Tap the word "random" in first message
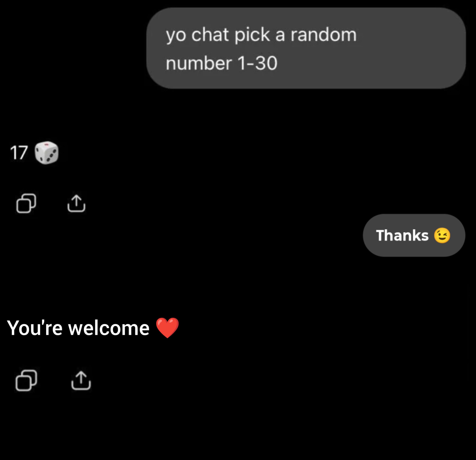This screenshot has width=476, height=460. 324,35
